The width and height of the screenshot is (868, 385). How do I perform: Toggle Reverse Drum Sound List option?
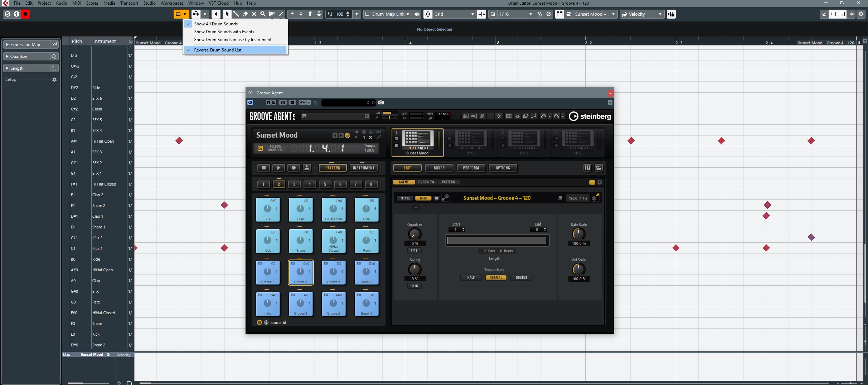235,50
